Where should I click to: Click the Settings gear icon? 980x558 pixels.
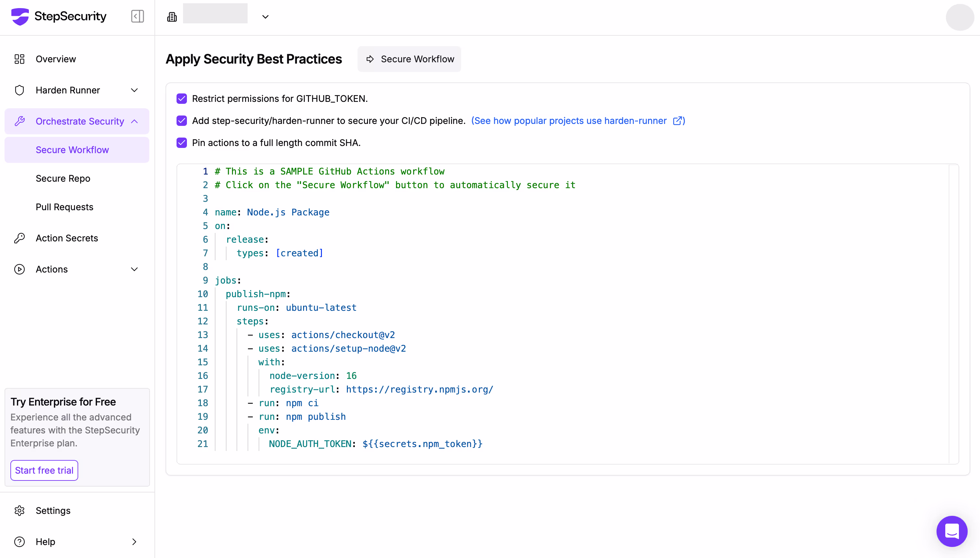click(19, 511)
